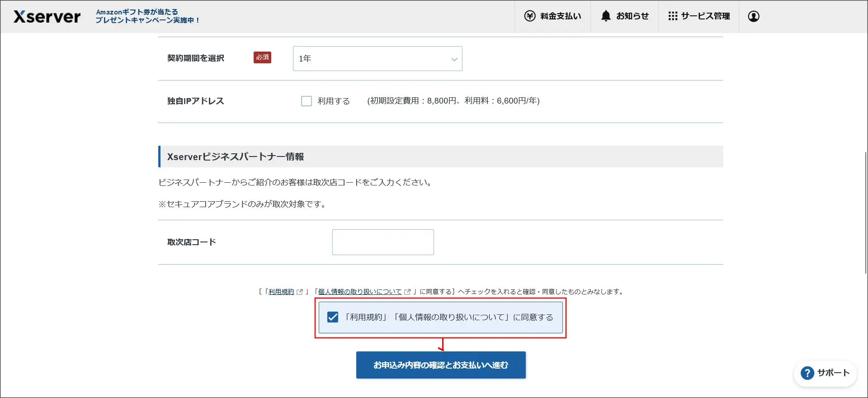Click the service management grid icon
868x398 pixels.
click(x=673, y=16)
